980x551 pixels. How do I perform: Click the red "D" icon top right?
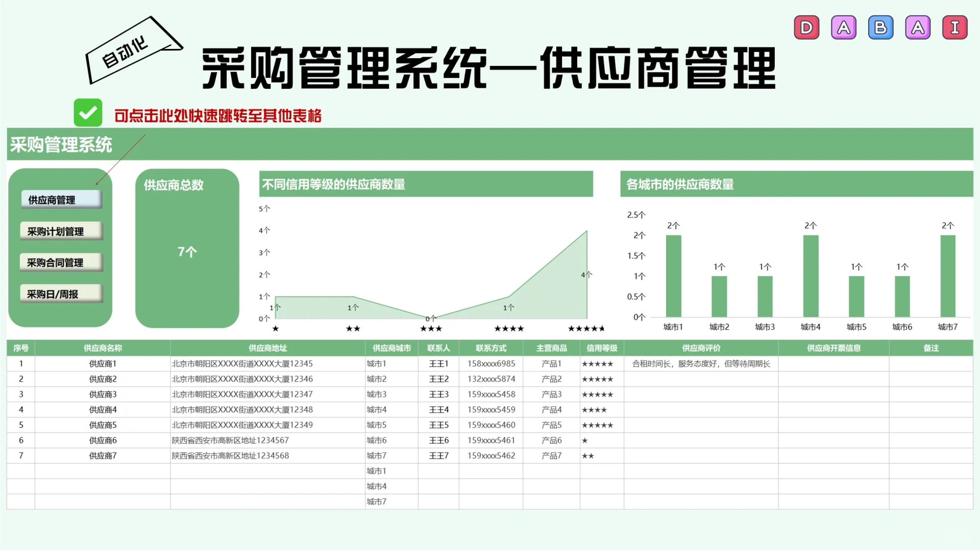pyautogui.click(x=806, y=27)
